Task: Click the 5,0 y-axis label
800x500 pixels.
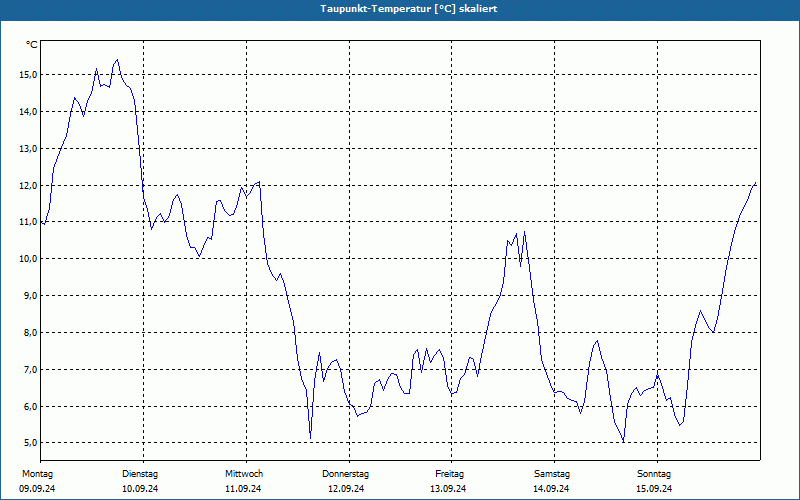Action: [x=30, y=442]
